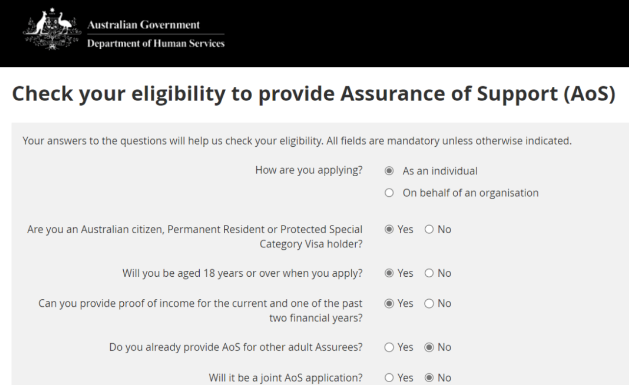
Task: Select No for joint AoS application
Action: [x=429, y=378]
